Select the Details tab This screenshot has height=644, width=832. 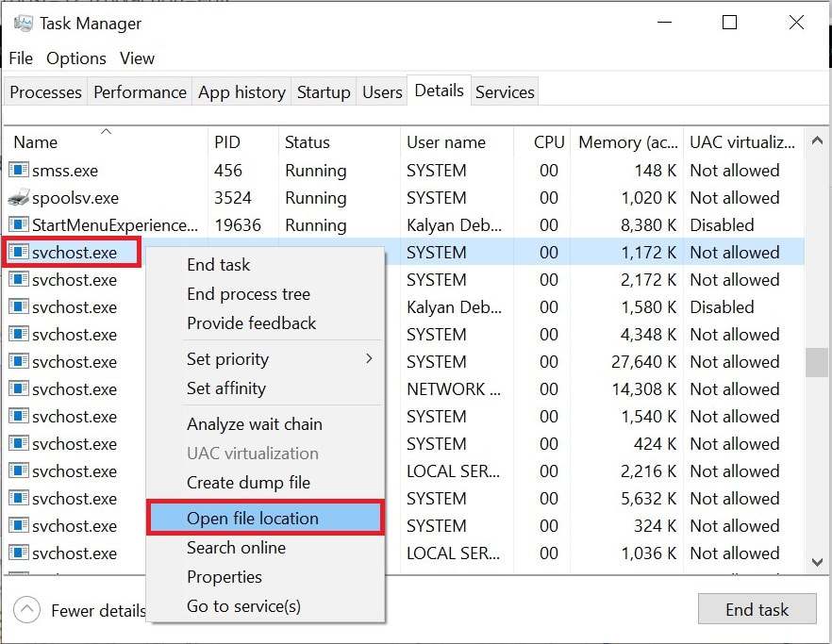click(439, 91)
